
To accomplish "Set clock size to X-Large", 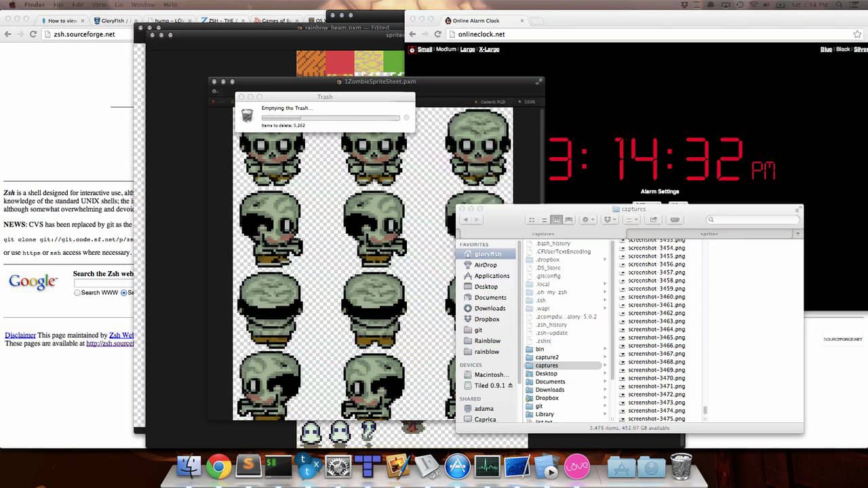I will tap(489, 49).
